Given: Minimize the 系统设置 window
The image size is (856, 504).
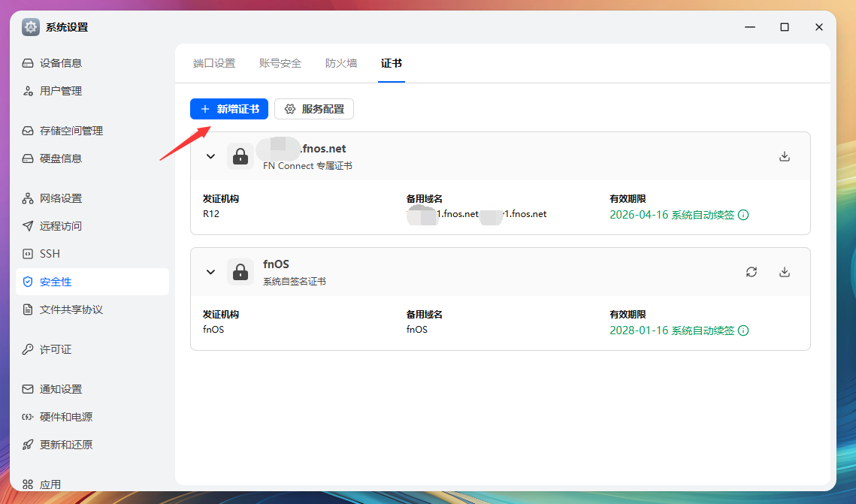Looking at the screenshot, I should click(x=750, y=27).
